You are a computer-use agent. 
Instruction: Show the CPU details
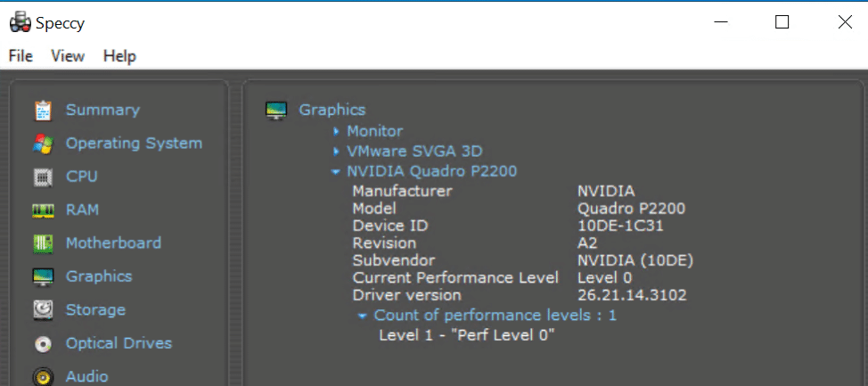pos(82,177)
